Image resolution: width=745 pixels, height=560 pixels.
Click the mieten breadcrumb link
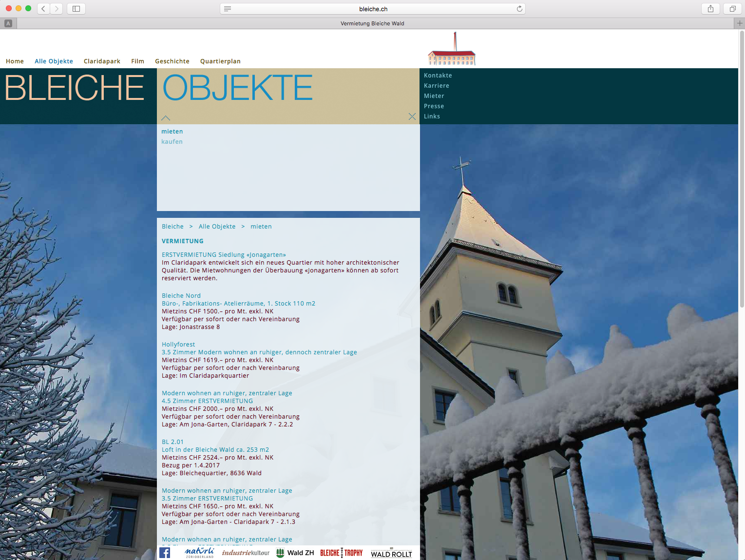261,227
